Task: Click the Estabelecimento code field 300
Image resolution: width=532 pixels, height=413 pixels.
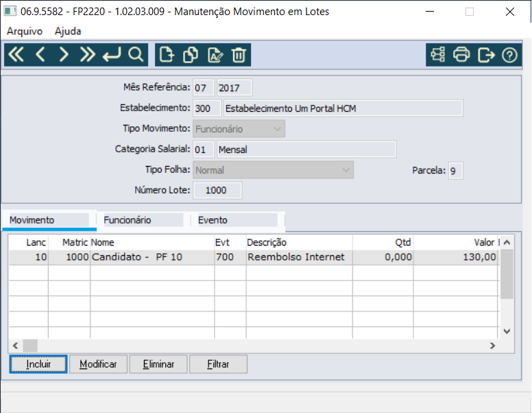Action: tap(207, 108)
